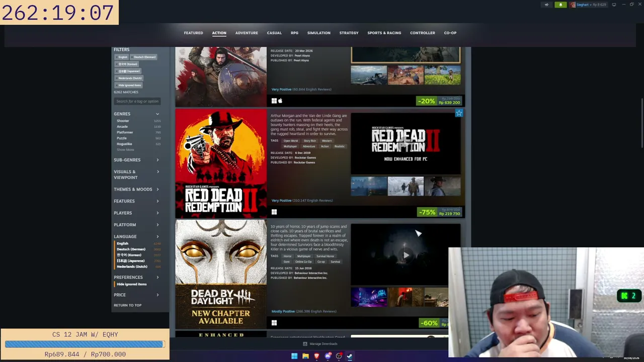Open Sports & Racing tab
This screenshot has width=644, height=362.
384,33
